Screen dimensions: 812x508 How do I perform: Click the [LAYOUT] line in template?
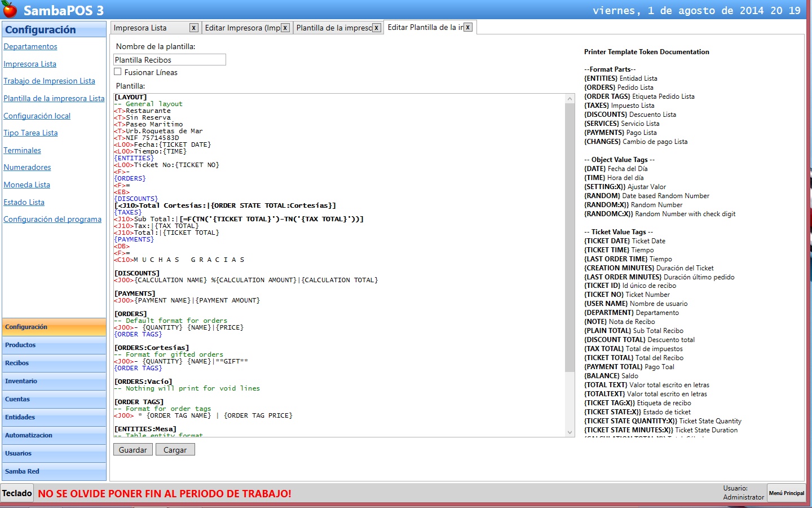[130, 97]
